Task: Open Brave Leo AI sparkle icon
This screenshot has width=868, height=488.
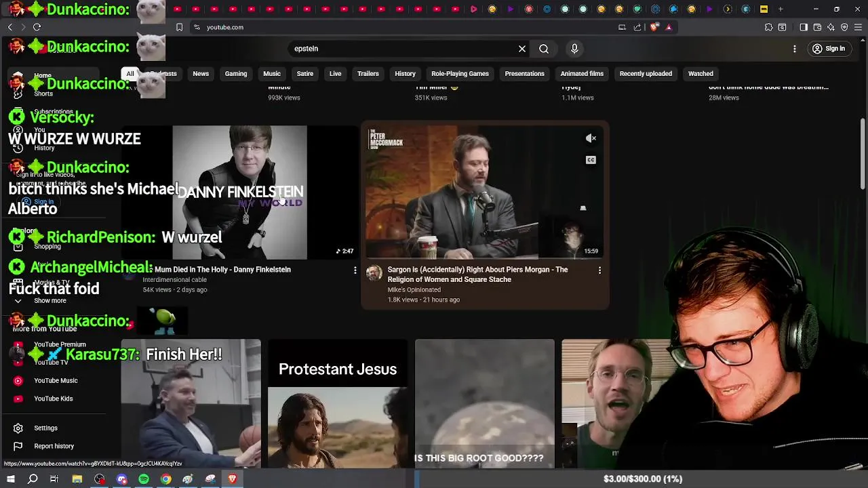Action: click(831, 27)
